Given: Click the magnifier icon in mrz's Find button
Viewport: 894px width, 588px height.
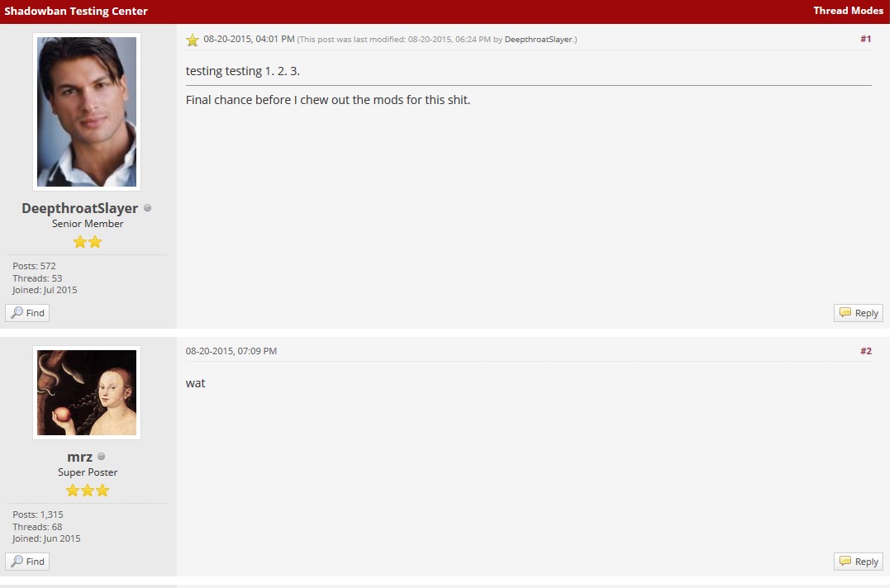Looking at the screenshot, I should [17, 562].
